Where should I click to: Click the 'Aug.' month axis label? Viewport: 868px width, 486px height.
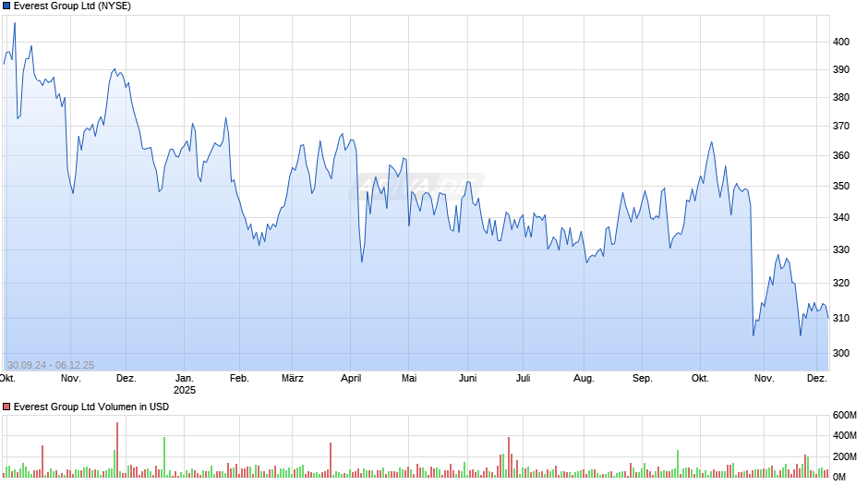[x=584, y=379]
